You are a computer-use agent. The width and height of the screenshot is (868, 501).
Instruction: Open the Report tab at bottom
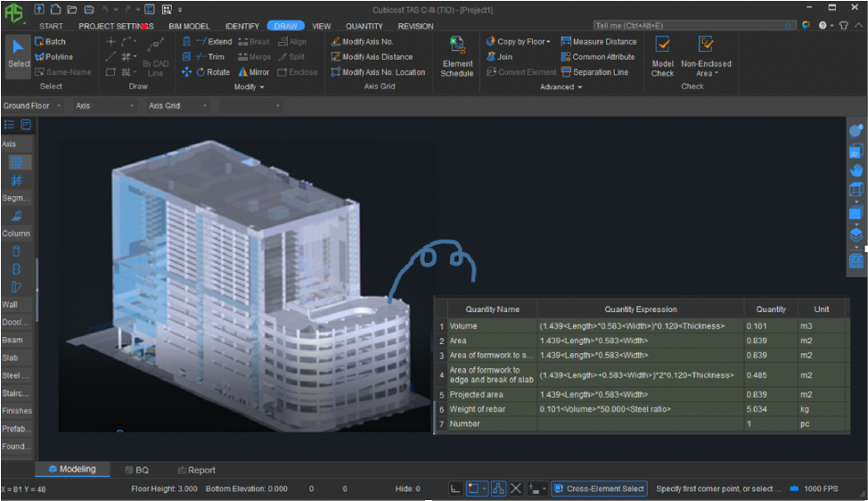197,470
